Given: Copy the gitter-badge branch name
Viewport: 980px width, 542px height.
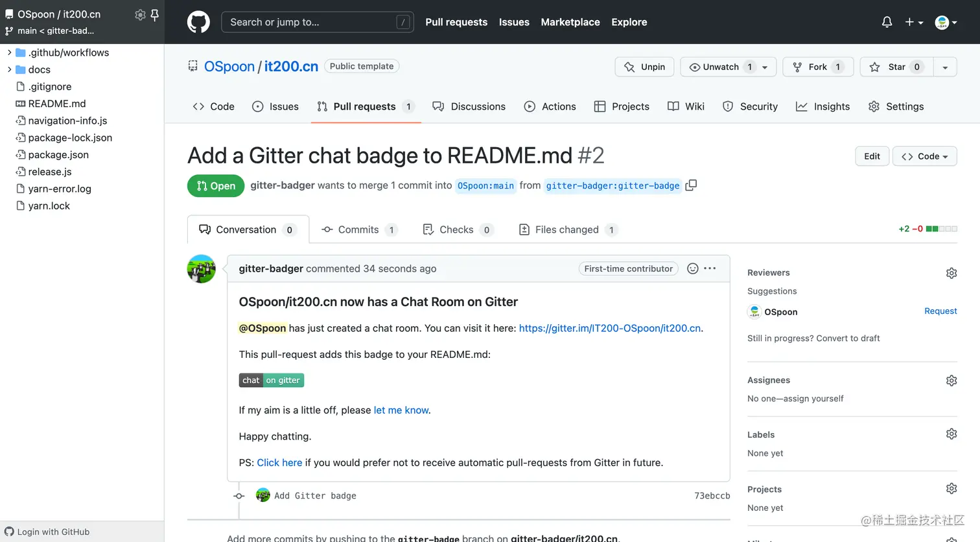Looking at the screenshot, I should (x=691, y=185).
